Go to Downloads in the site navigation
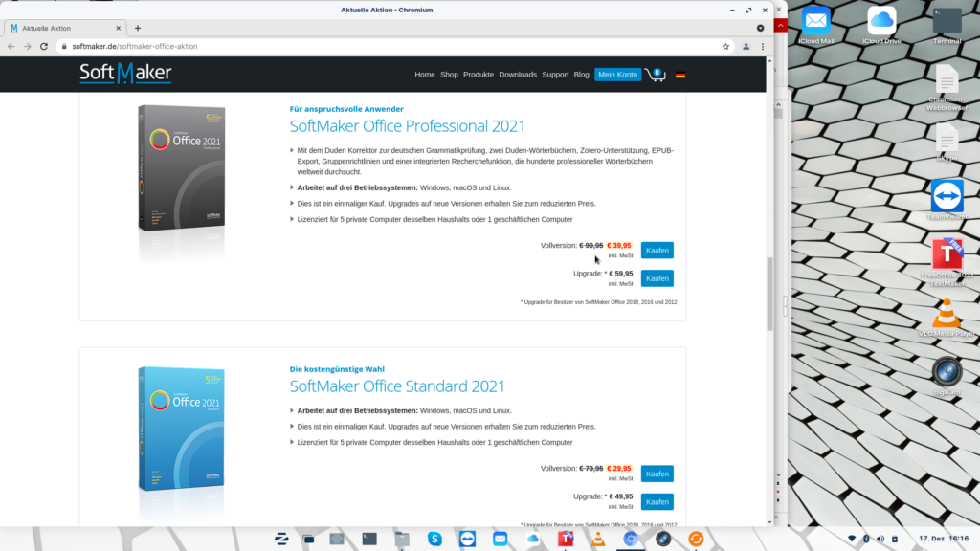This screenshot has height=551, width=980. tap(518, 75)
